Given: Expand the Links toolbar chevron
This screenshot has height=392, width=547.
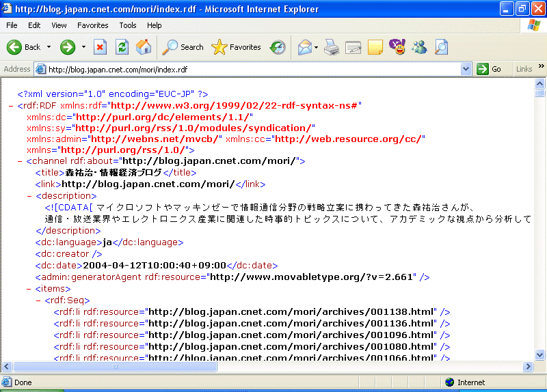Looking at the screenshot, I should 541,66.
